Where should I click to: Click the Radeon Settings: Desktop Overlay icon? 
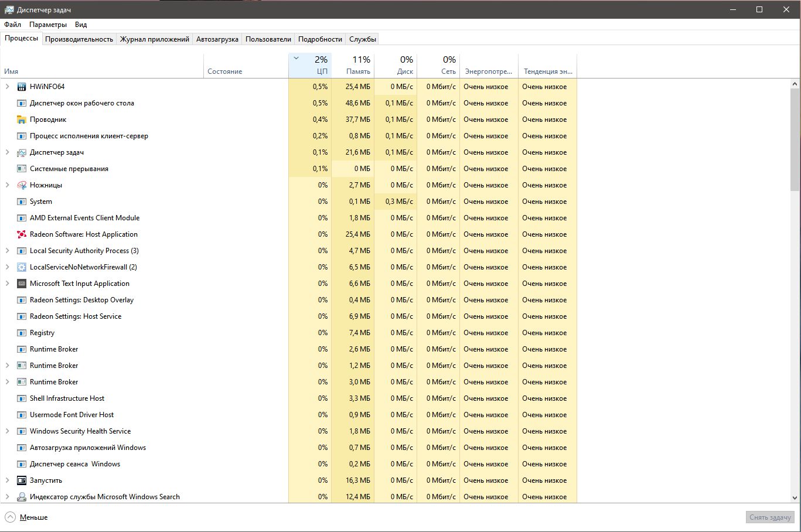22,300
